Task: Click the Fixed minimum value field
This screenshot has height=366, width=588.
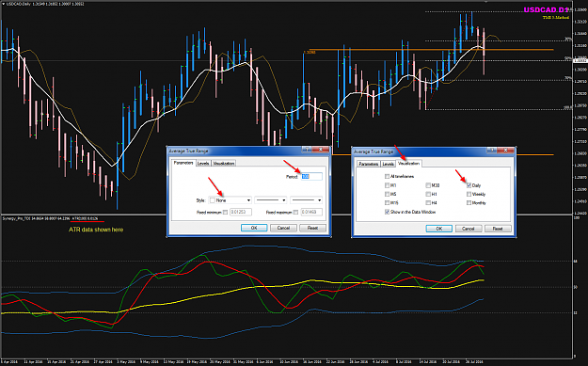Action: [x=241, y=213]
